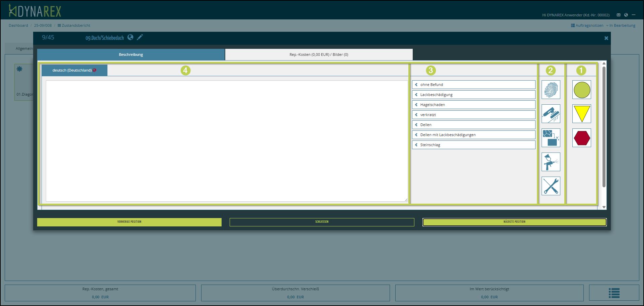
Task: Click inside the description text area
Action: pos(227,140)
